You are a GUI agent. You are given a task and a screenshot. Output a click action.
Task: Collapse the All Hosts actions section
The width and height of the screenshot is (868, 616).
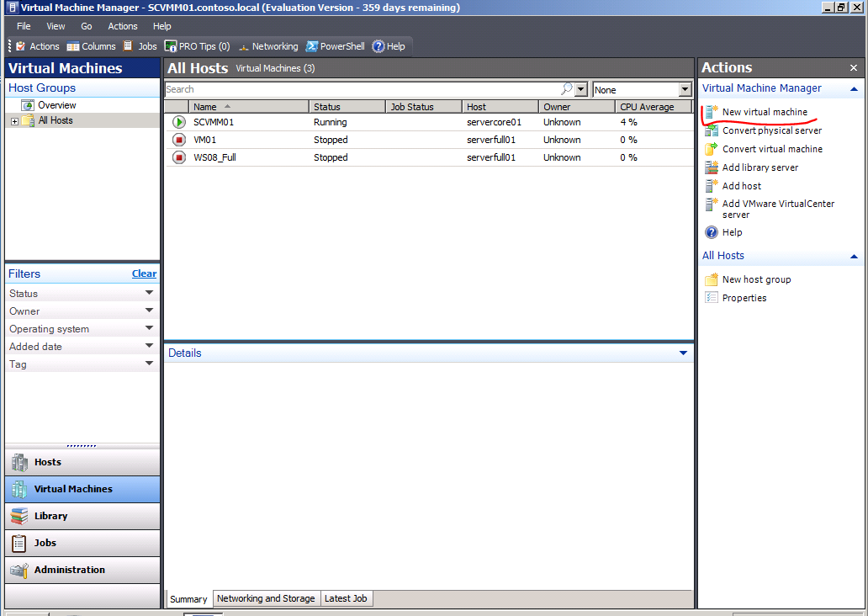[854, 256]
